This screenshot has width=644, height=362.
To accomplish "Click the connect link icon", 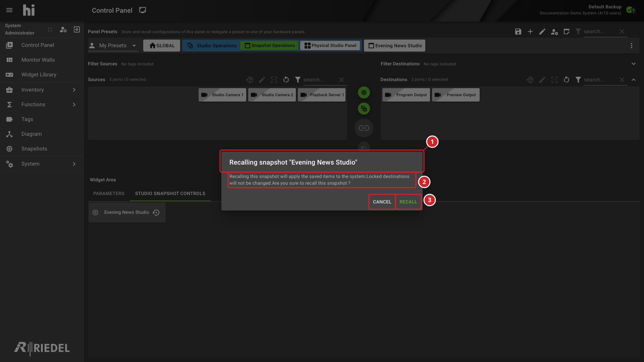I will click(364, 128).
